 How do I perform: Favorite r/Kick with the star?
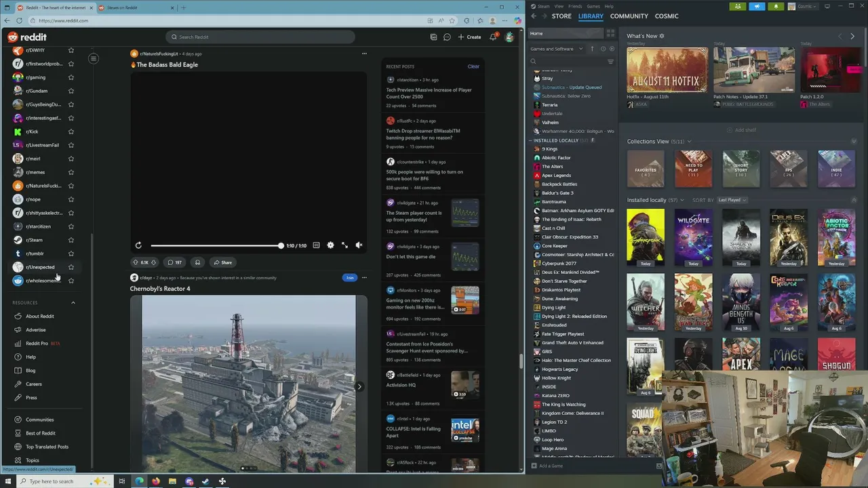coord(71,131)
